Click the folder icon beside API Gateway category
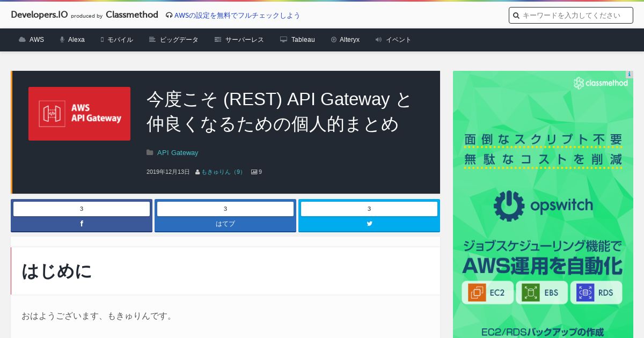The height and width of the screenshot is (338, 644). tap(150, 152)
